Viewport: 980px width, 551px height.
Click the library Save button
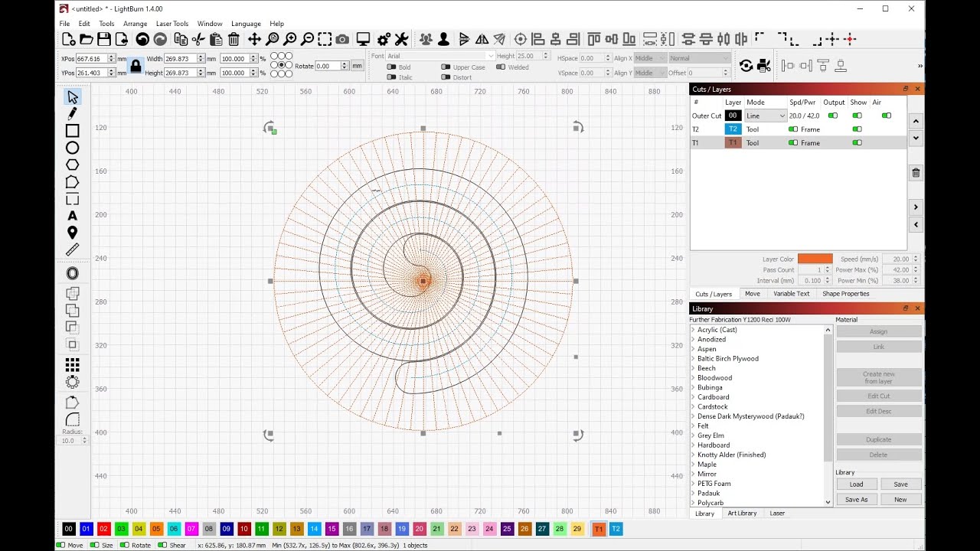[x=900, y=484]
